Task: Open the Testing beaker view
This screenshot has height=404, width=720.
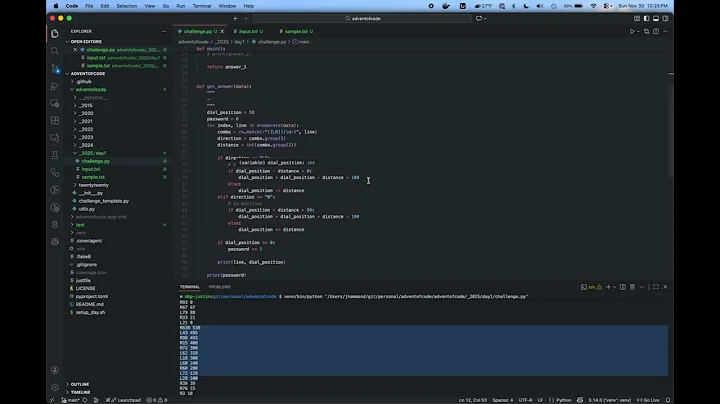Action: pos(55,155)
